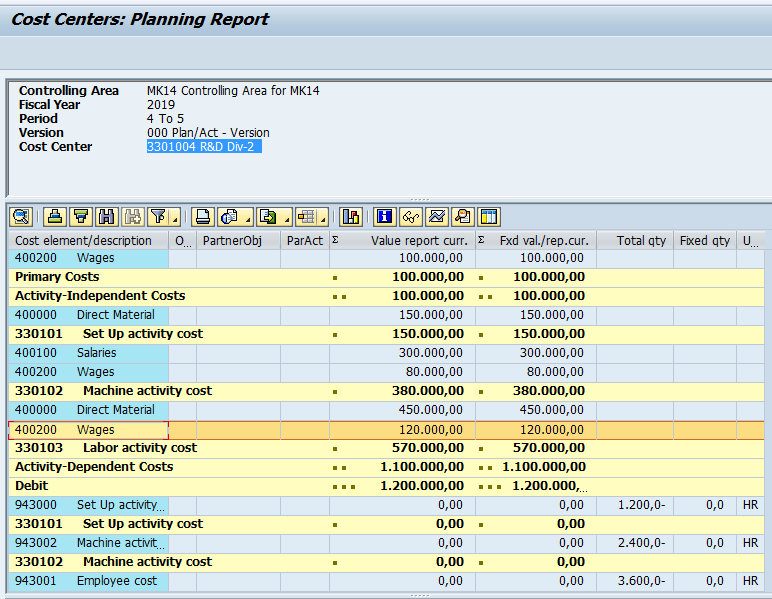The width and height of the screenshot is (772, 599).
Task: Click the 'Cost element/description' column header
Action: [85, 240]
